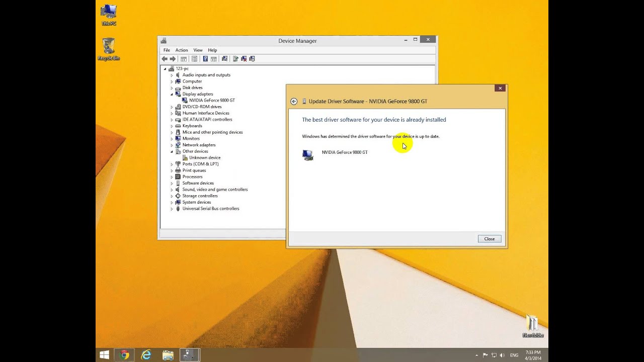The width and height of the screenshot is (644, 362).
Task: Open the Help menu in Device Manager
Action: pos(212,50)
